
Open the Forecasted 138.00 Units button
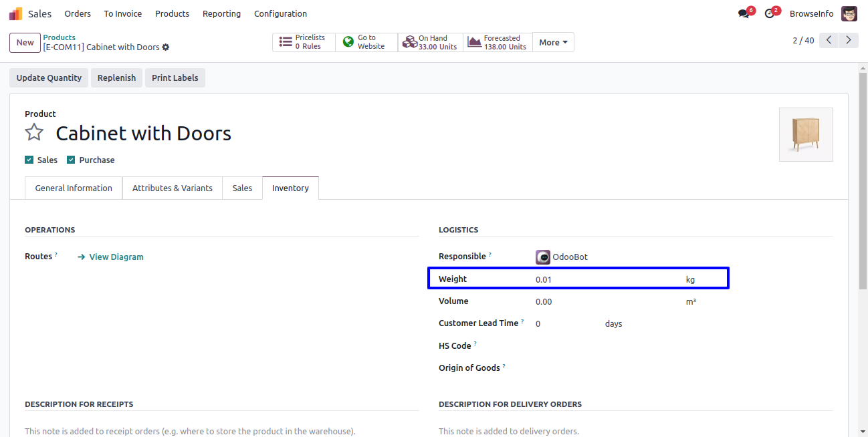coord(498,42)
